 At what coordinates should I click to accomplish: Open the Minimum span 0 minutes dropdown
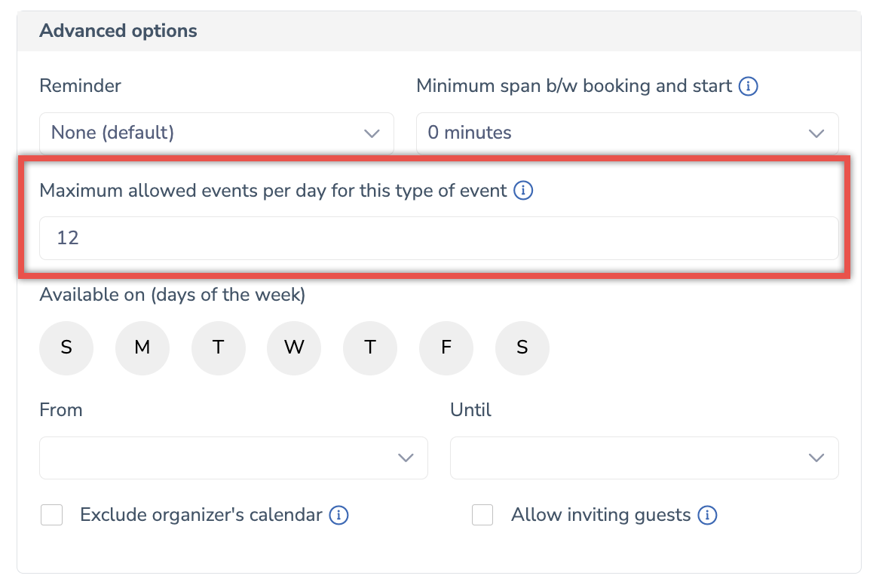click(627, 133)
